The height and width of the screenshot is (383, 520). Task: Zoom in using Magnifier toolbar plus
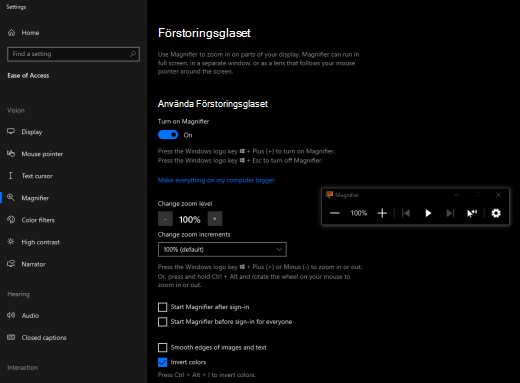pos(382,213)
